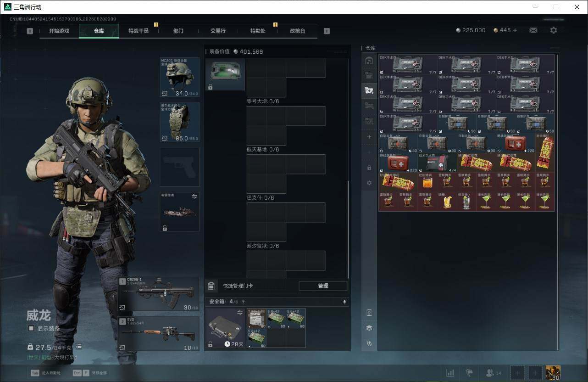Click the 零号大坝: 0/6 label
This screenshot has height=382, width=588.
tap(263, 101)
